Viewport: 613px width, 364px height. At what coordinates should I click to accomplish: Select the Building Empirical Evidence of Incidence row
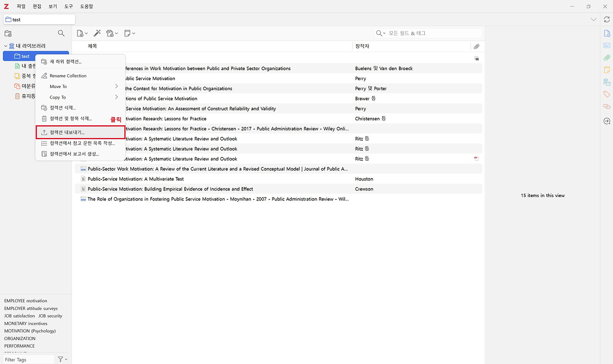pyautogui.click(x=278, y=189)
